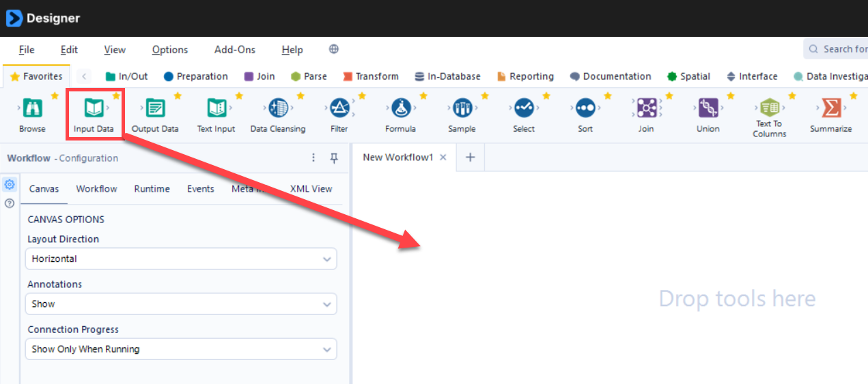This screenshot has width=868, height=384.
Task: Select the Formula tool icon
Action: (x=400, y=108)
